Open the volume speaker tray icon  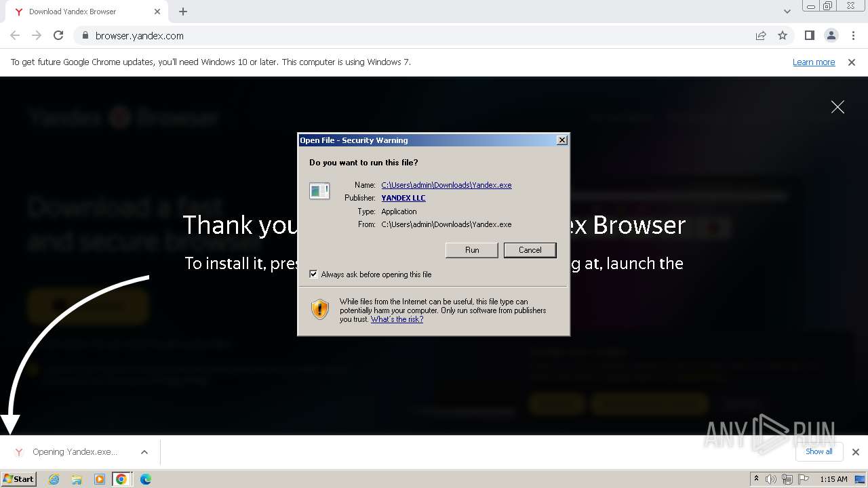point(771,479)
